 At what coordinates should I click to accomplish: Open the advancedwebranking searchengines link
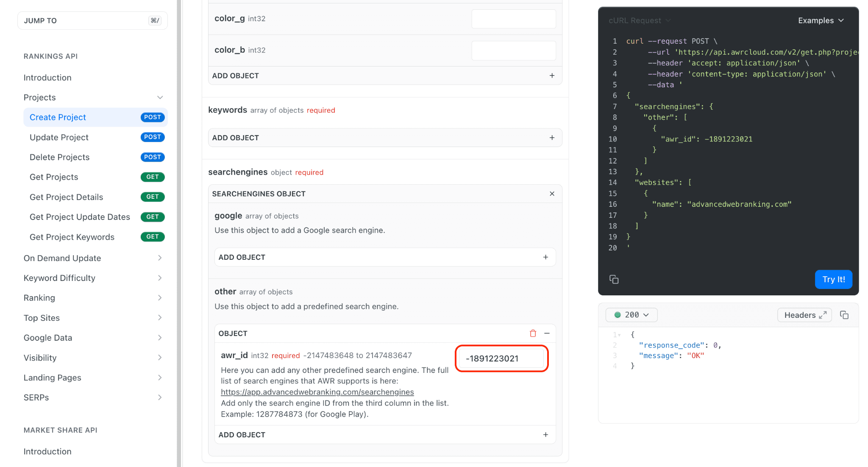317,392
